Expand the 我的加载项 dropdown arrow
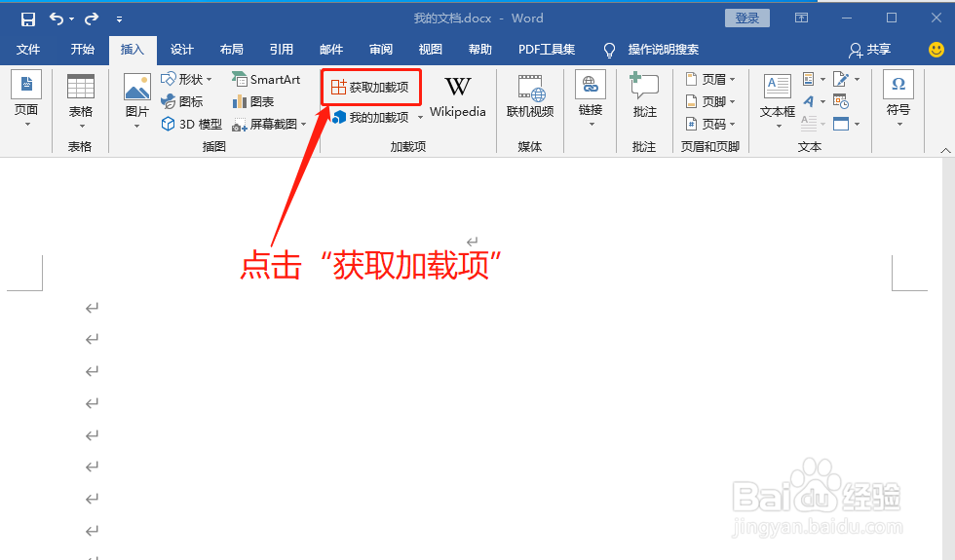Viewport: 955px width, 560px height. point(420,118)
